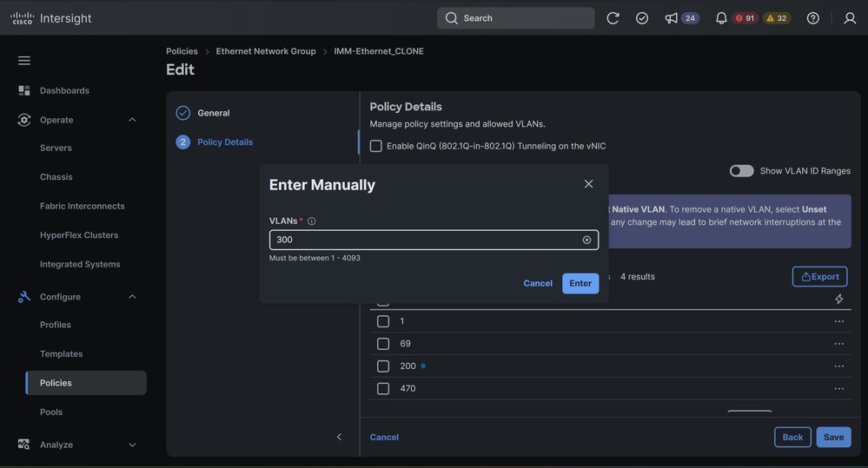The image size is (868, 468).
Task: Click the VLANs input field
Action: [434, 240]
